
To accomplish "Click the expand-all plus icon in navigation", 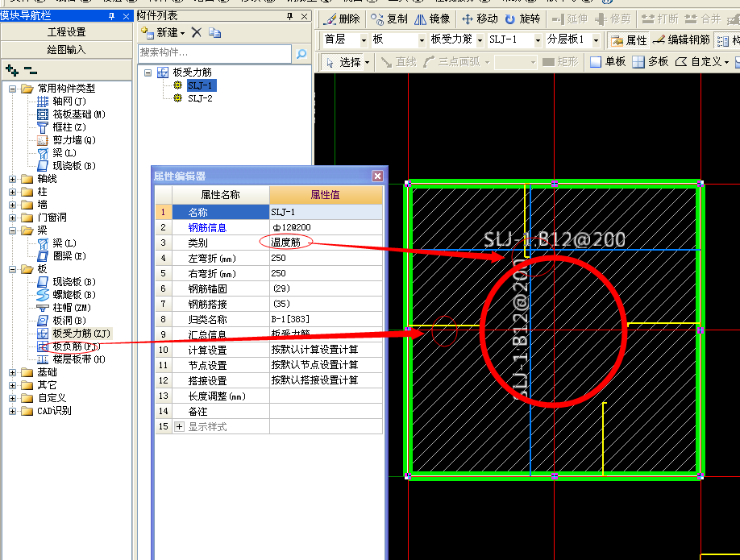I will (12, 71).
